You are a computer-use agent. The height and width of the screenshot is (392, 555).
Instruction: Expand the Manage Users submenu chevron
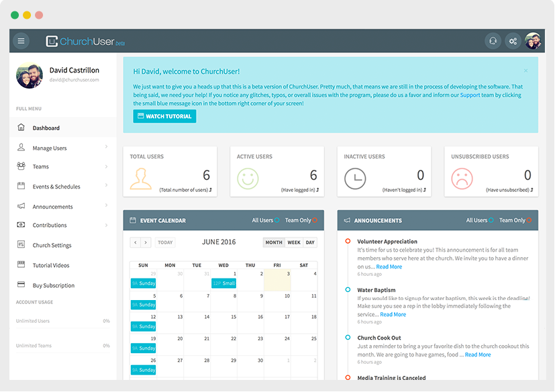pos(106,146)
